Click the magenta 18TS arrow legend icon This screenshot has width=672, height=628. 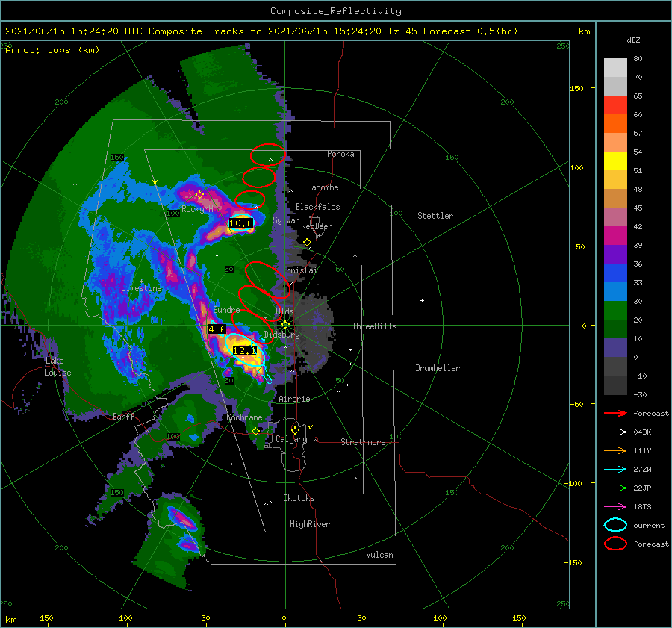(x=615, y=507)
